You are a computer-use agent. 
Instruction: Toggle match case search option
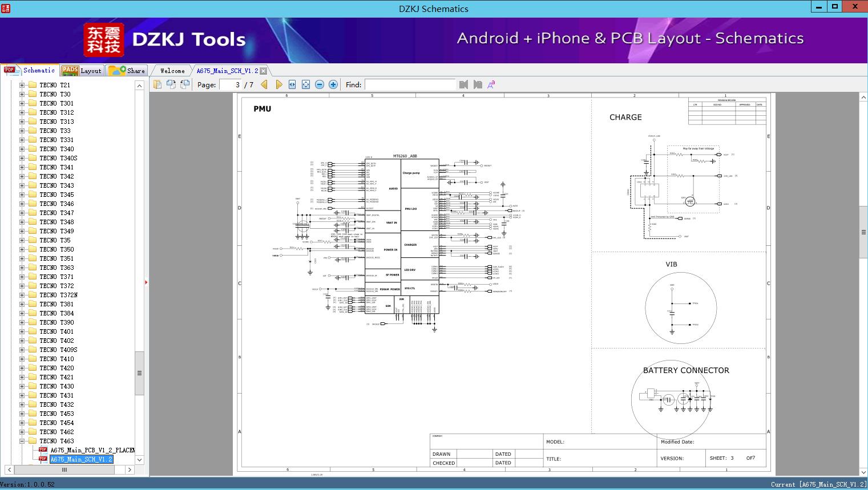tap(491, 84)
